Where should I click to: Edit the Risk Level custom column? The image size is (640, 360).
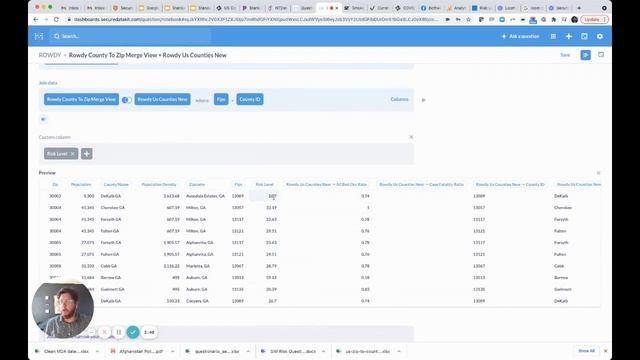57,154
